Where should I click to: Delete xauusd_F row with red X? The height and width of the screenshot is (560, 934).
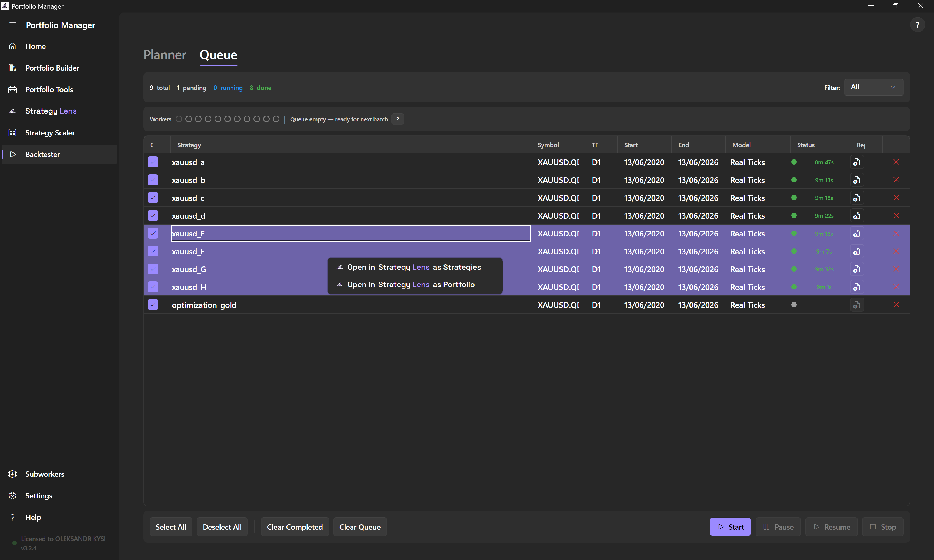pos(896,251)
